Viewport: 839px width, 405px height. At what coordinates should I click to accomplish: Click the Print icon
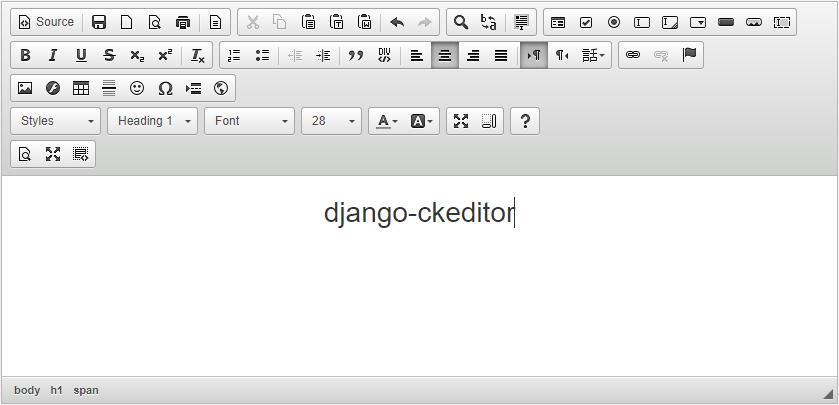(183, 22)
